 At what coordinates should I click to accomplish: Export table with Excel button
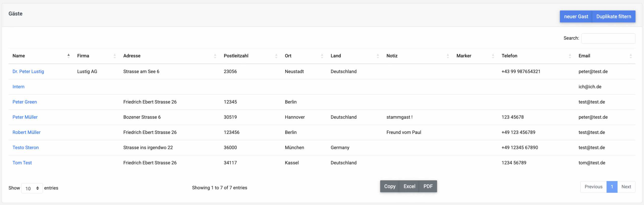click(409, 186)
